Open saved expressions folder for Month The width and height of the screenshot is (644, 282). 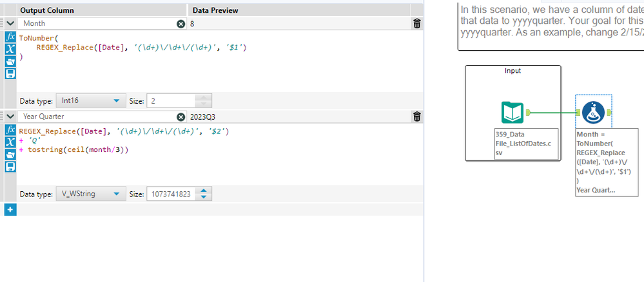[x=10, y=62]
